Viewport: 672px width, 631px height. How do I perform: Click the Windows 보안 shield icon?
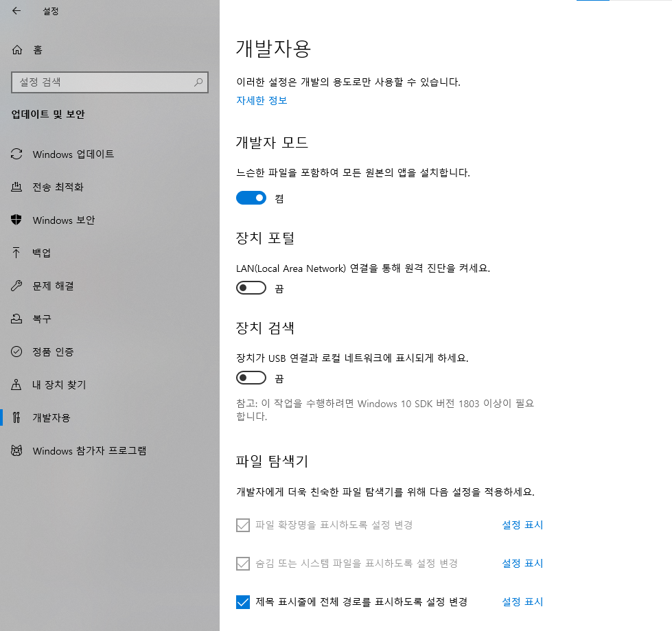[16, 220]
